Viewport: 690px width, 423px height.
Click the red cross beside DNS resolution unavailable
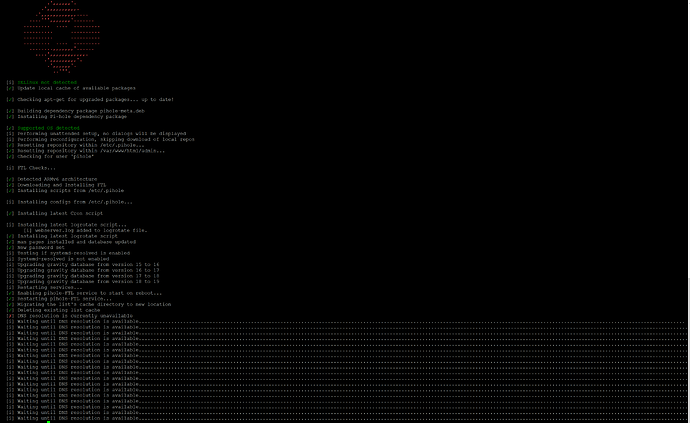[10, 314]
